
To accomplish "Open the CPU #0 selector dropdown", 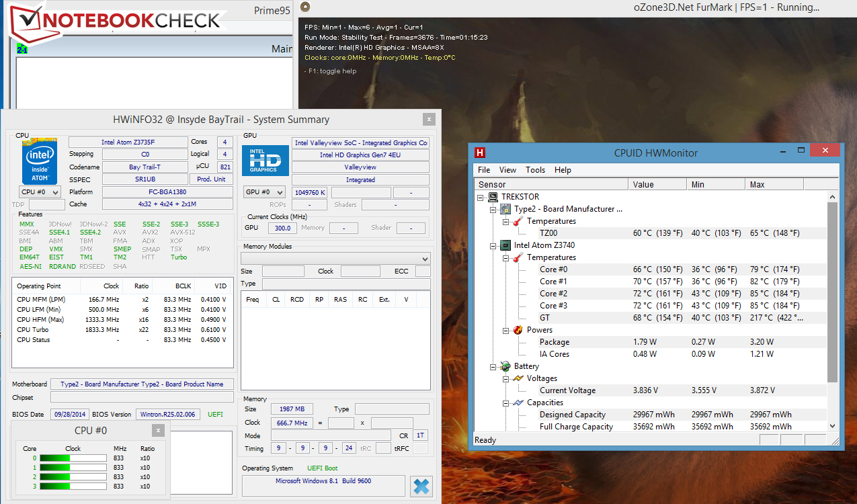I will pos(40,192).
